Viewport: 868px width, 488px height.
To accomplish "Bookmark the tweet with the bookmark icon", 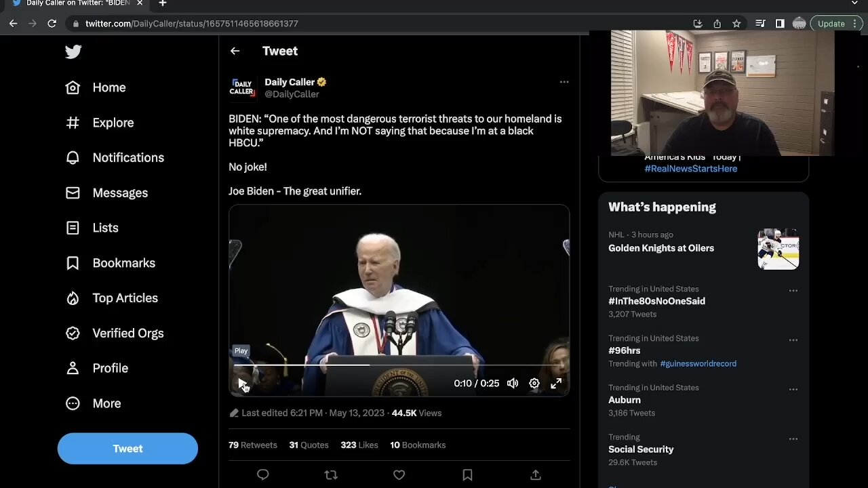I will pyautogui.click(x=467, y=475).
